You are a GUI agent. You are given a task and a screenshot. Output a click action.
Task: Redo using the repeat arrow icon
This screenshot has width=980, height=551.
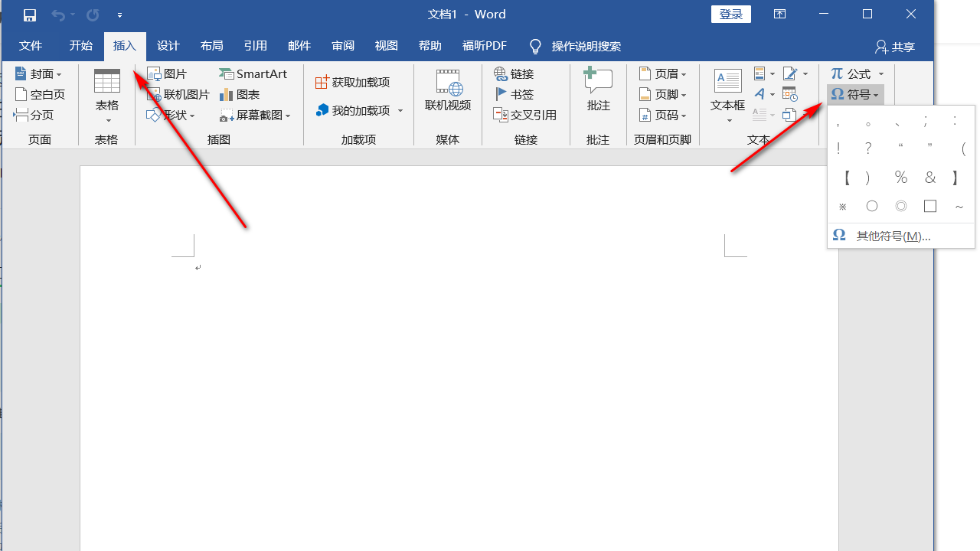[93, 15]
